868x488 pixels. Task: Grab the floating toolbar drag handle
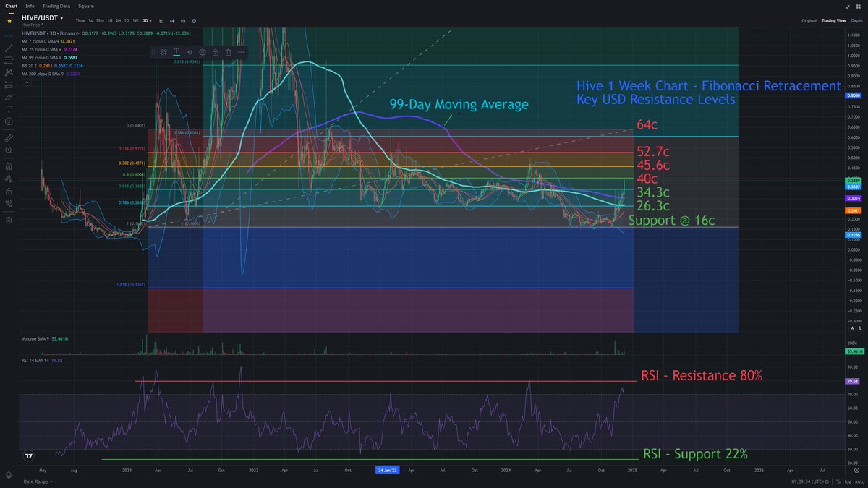point(153,52)
